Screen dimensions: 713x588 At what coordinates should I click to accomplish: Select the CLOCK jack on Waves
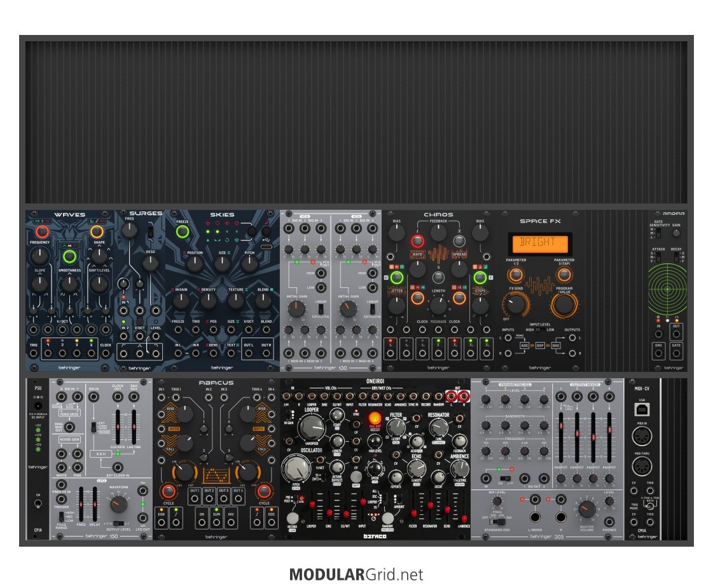tap(106, 353)
